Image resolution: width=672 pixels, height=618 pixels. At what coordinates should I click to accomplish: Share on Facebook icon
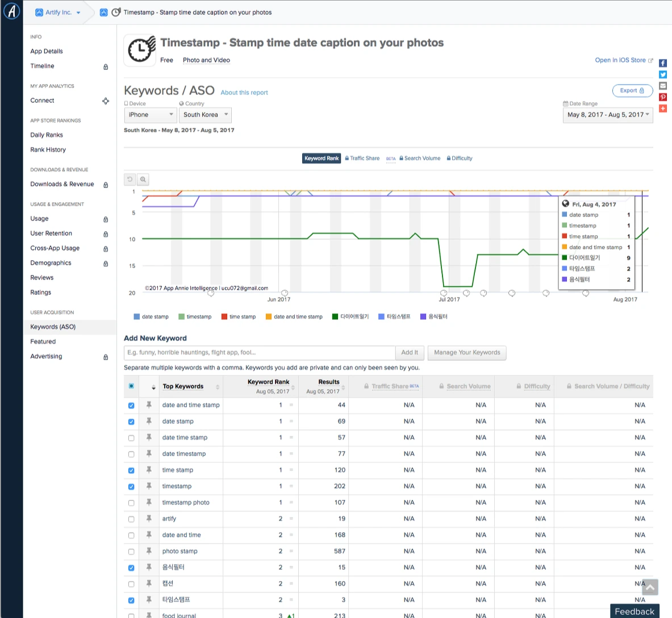click(662, 63)
